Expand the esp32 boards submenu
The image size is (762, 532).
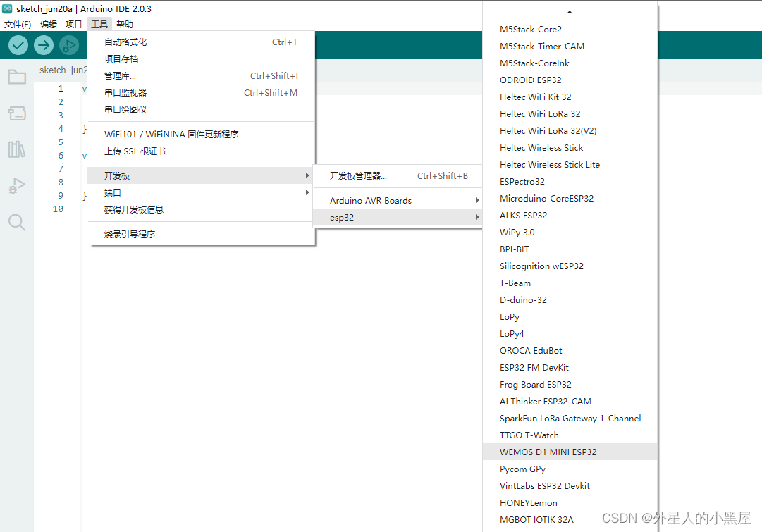pos(398,217)
